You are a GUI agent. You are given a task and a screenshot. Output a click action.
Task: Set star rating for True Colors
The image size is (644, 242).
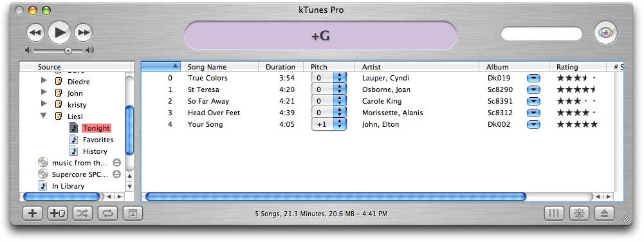pos(576,78)
